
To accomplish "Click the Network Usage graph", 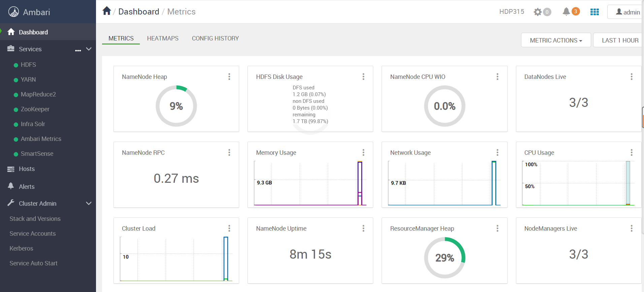I will pyautogui.click(x=444, y=183).
